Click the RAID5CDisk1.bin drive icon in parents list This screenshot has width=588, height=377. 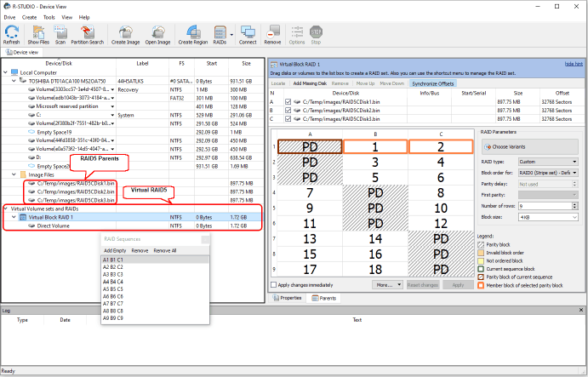pos(297,101)
